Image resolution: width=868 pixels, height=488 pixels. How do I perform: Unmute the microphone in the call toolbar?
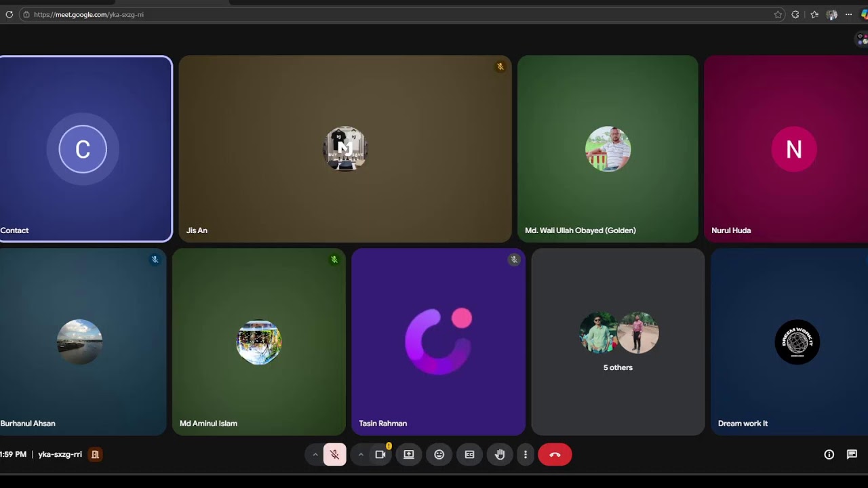click(x=334, y=455)
